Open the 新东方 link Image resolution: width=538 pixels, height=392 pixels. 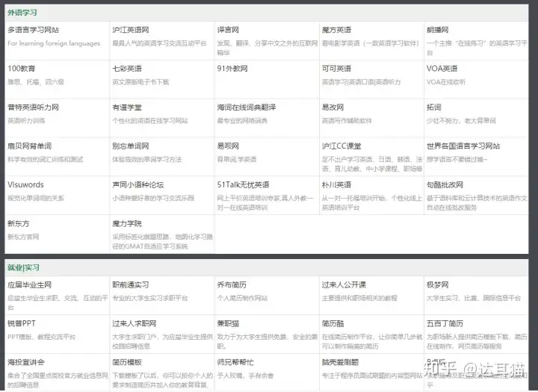click(18, 223)
